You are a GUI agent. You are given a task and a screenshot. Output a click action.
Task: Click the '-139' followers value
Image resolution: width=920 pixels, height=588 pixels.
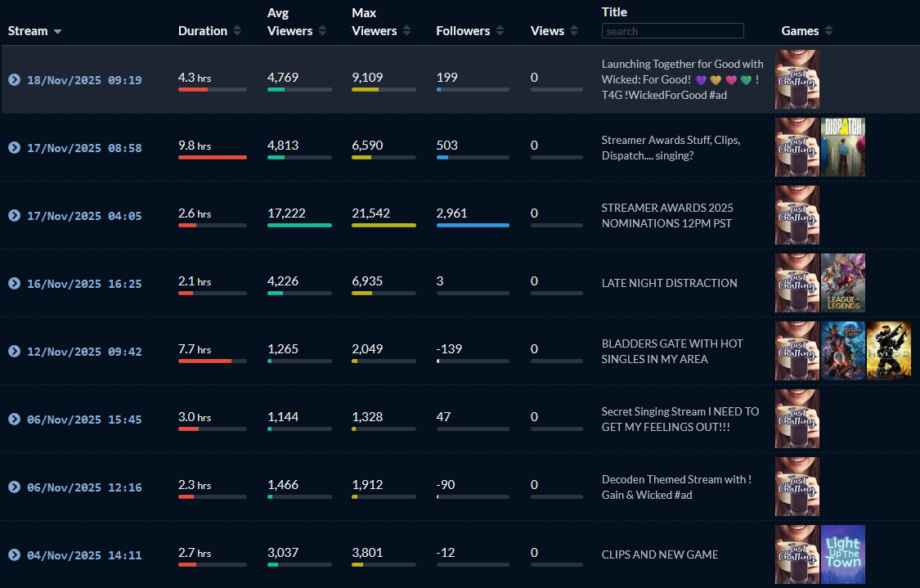449,348
